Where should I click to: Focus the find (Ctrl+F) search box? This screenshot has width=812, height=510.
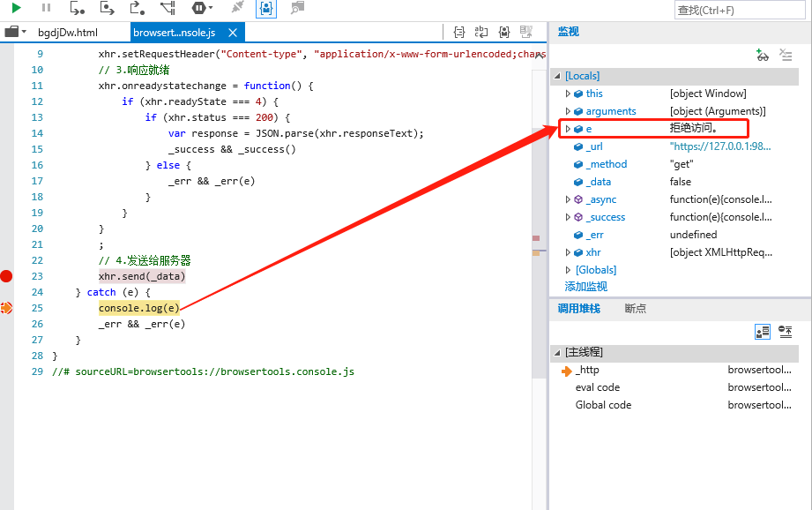point(740,10)
